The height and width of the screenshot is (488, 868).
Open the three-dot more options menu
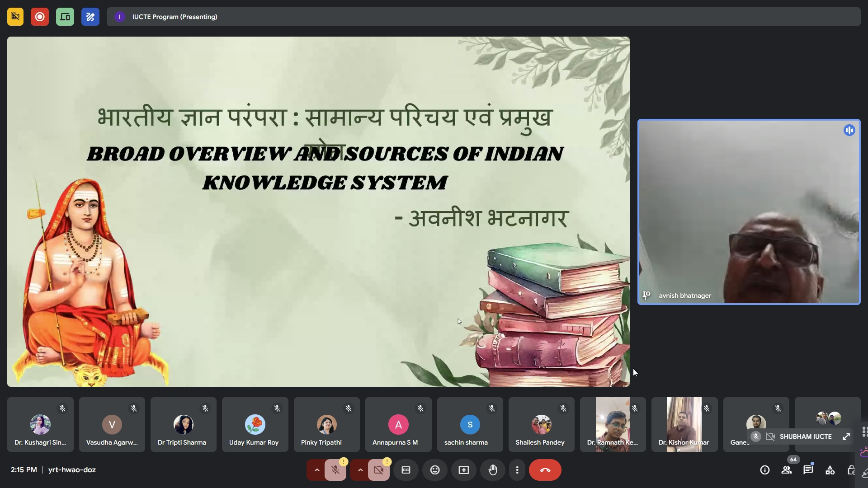[x=517, y=470]
